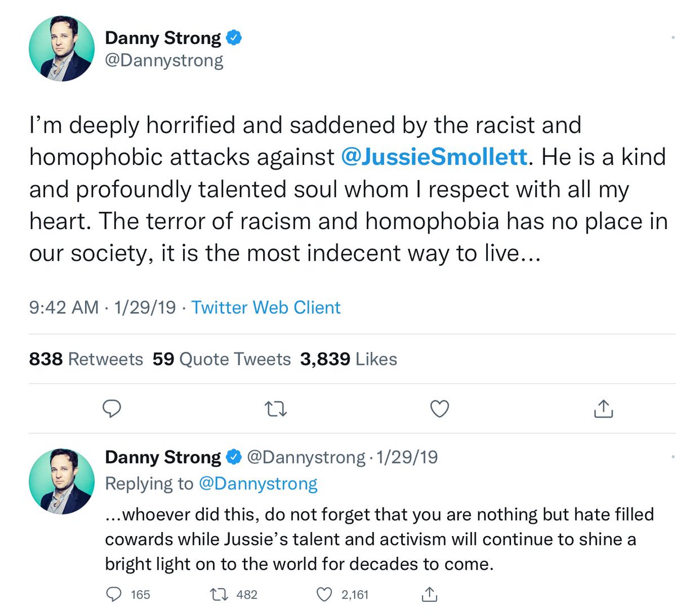
Task: View the 3,839 Likes list
Action: click(348, 359)
